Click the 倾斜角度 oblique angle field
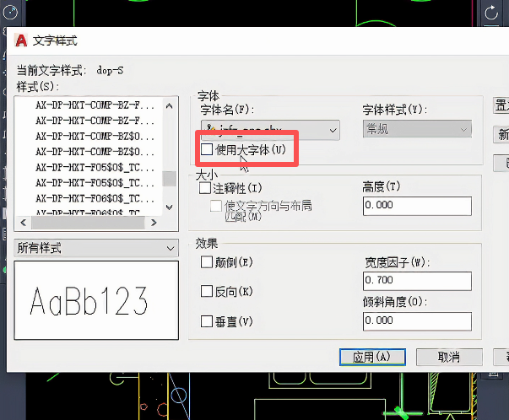Image resolution: width=509 pixels, height=420 pixels. pos(419,320)
